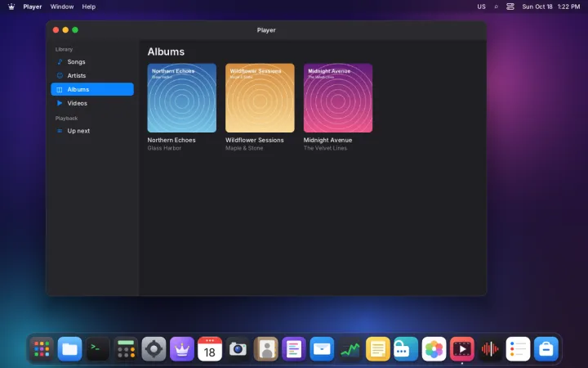Click the red Player app dock icon
Screen dimensions: 588x368
(x=462, y=349)
